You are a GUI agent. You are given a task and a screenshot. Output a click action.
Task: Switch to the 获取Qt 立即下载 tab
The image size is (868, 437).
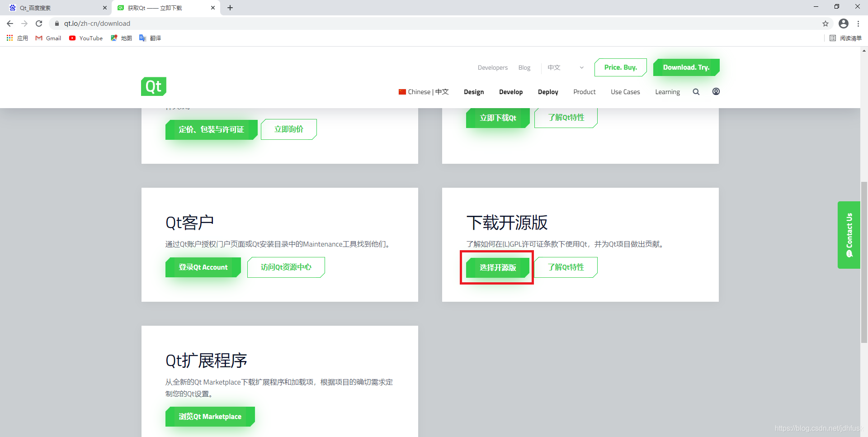point(166,8)
